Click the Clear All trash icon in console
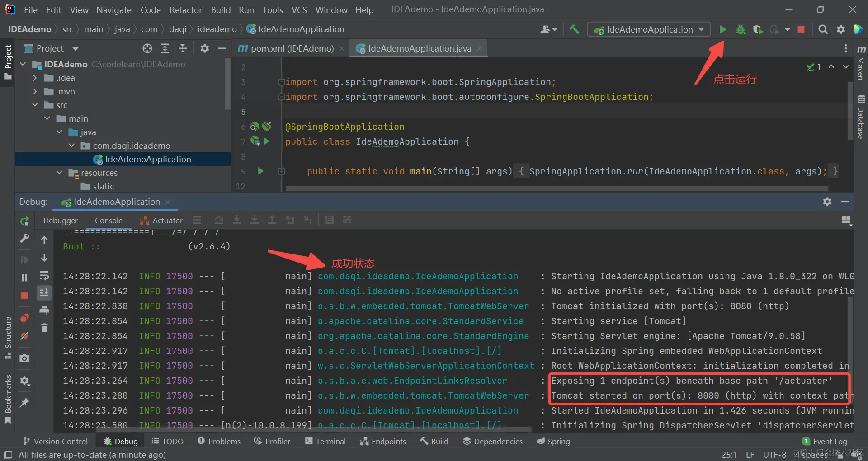 [x=44, y=328]
